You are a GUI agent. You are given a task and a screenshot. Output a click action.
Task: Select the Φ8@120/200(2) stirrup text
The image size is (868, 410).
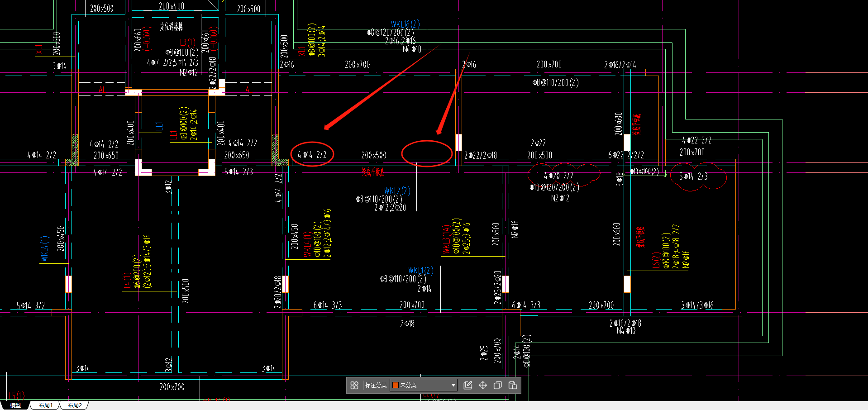(390, 33)
